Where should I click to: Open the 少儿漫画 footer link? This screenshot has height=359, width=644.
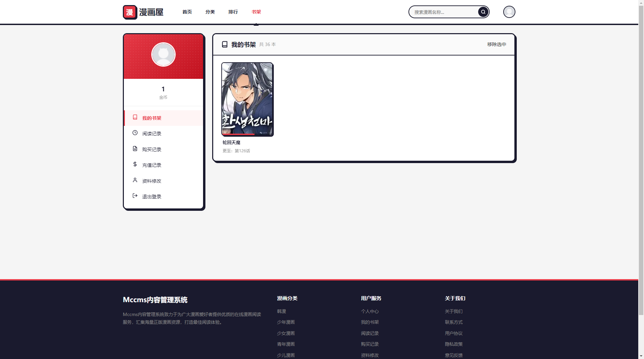click(x=286, y=355)
